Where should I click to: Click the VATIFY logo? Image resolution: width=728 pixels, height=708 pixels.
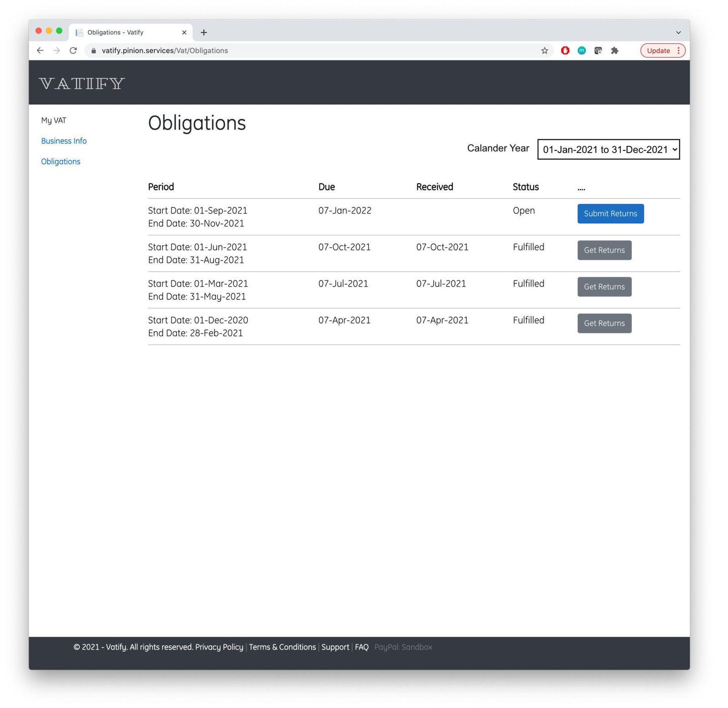click(82, 83)
